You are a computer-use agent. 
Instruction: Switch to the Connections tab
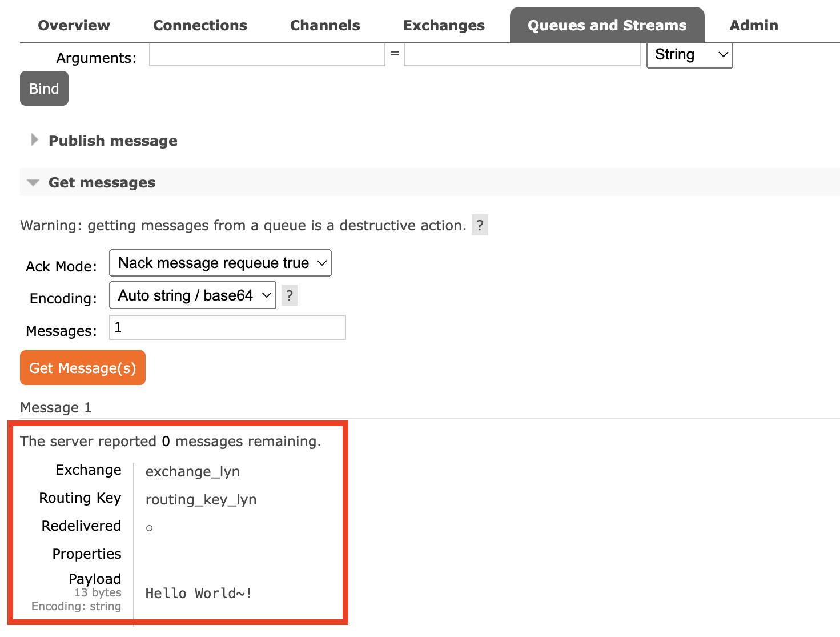pyautogui.click(x=200, y=25)
